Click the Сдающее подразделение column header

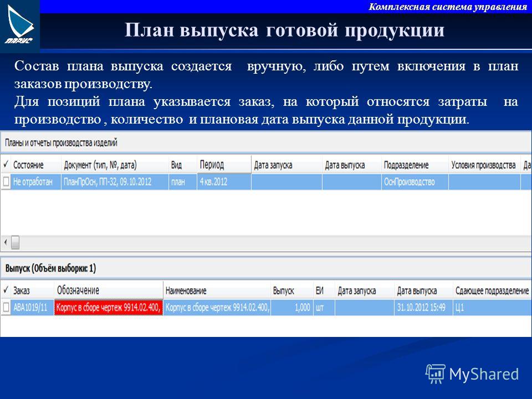coord(492,290)
